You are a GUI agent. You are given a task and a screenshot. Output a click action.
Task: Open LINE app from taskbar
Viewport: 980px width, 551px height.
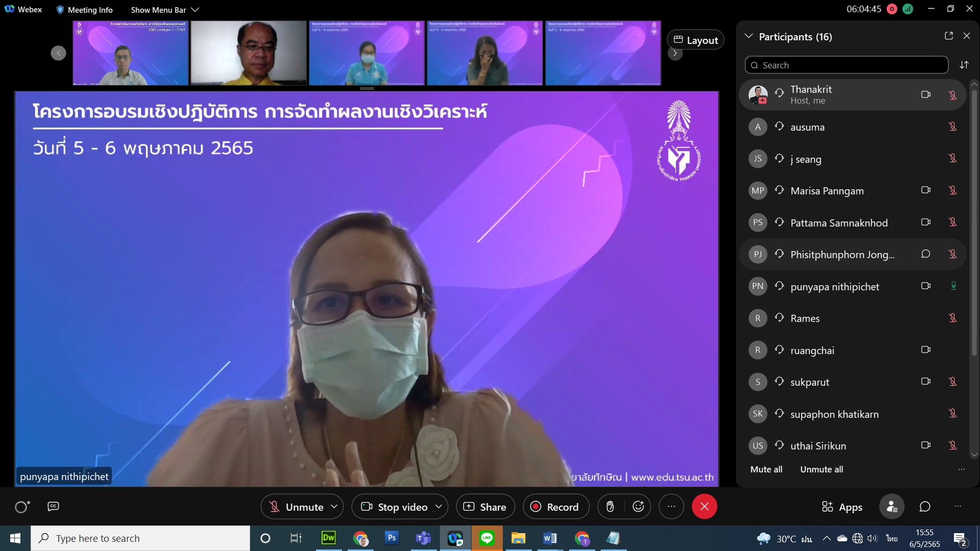(x=487, y=538)
